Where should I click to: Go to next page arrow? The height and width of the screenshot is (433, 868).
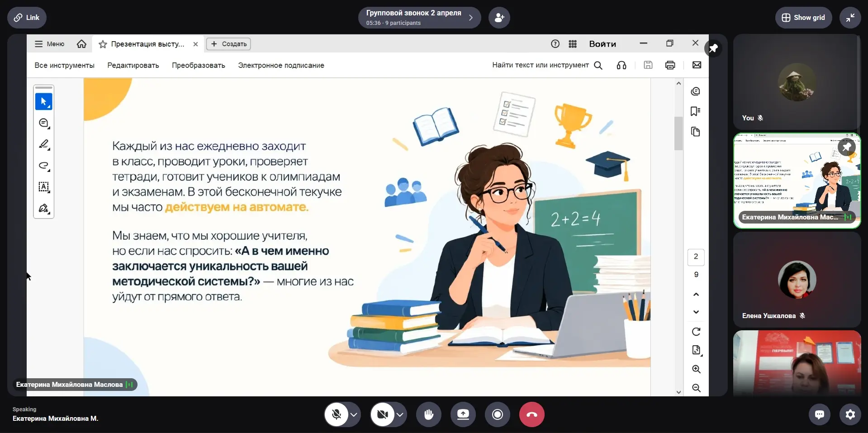pyautogui.click(x=696, y=312)
